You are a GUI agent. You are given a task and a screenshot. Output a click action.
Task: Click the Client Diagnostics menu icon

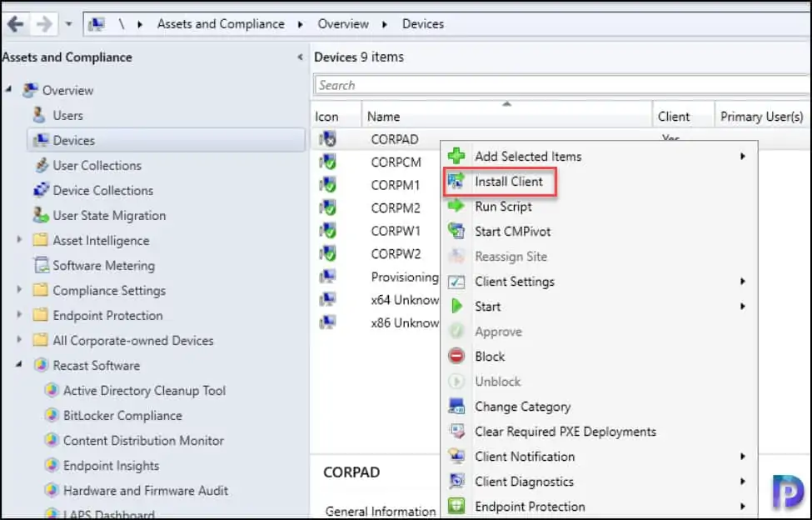456,482
